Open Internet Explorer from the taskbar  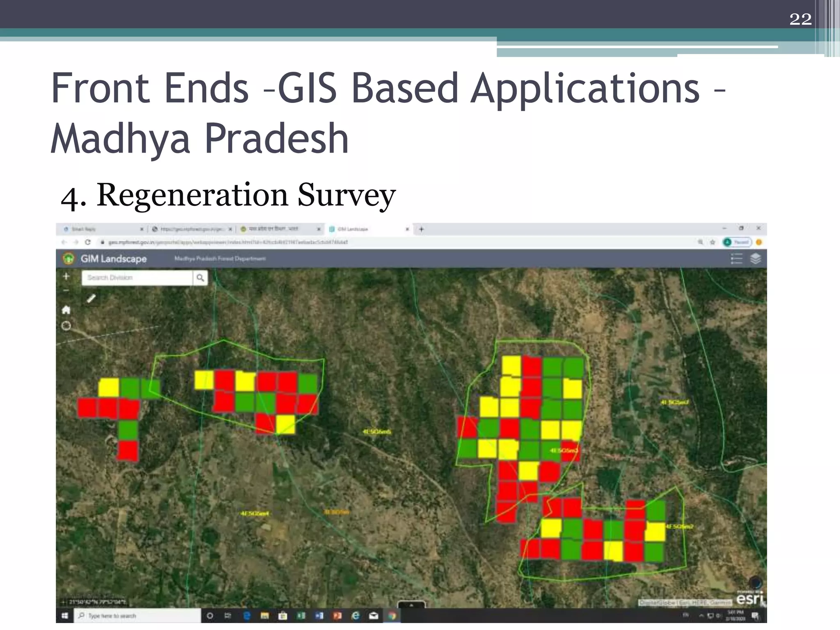356,616
